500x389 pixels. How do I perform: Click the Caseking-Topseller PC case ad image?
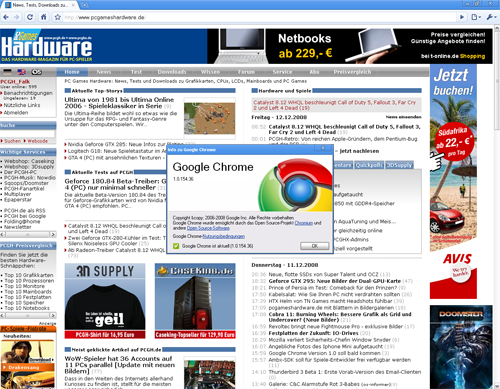tap(195, 301)
